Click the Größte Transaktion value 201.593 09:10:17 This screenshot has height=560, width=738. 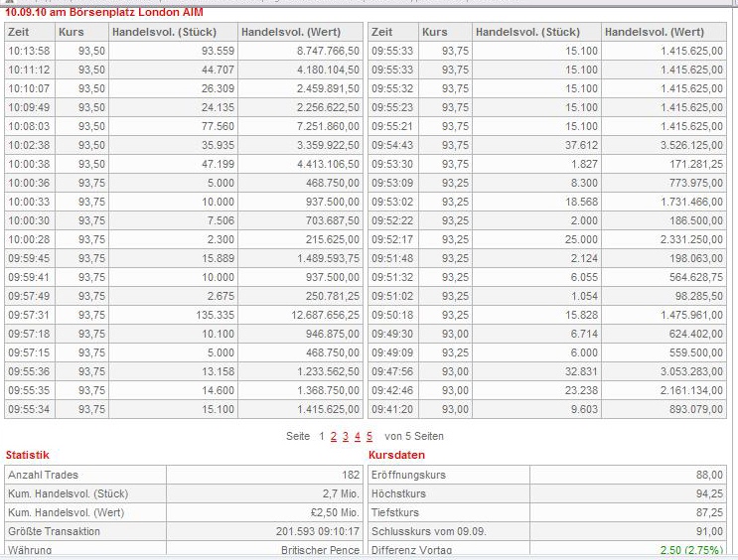click(318, 531)
